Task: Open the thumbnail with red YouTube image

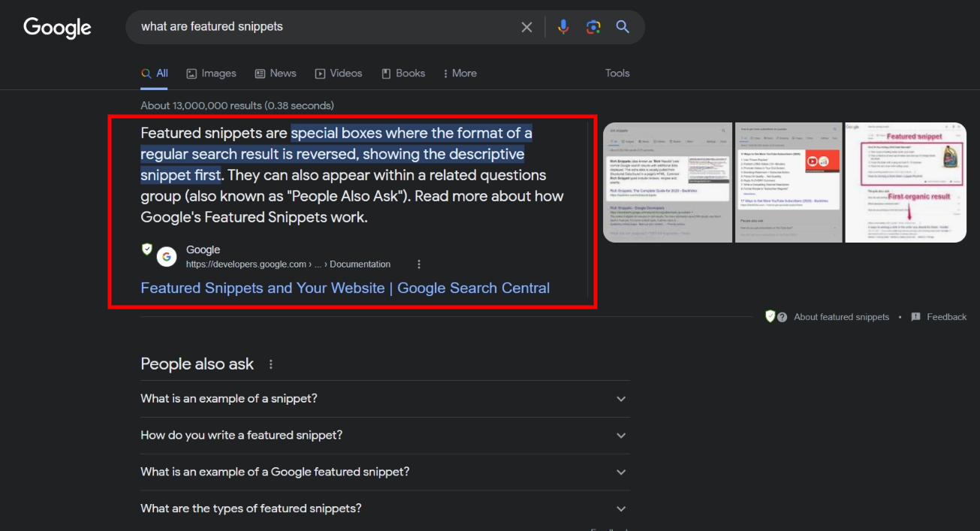Action: coord(788,182)
